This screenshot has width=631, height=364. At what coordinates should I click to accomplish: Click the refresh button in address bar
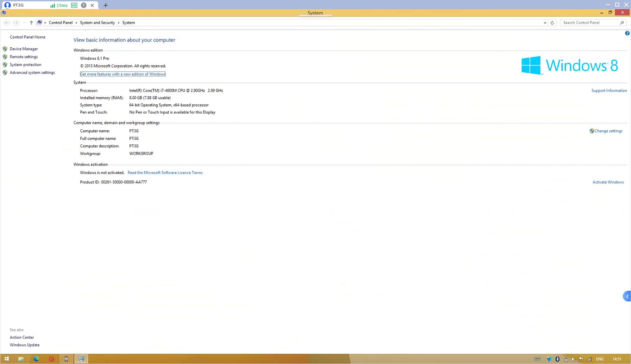point(552,23)
